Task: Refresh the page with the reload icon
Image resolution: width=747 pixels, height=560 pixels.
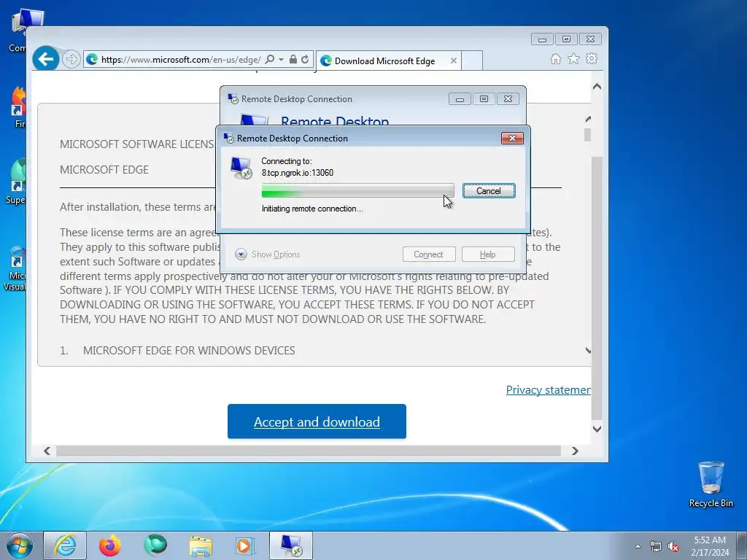Action: point(305,59)
